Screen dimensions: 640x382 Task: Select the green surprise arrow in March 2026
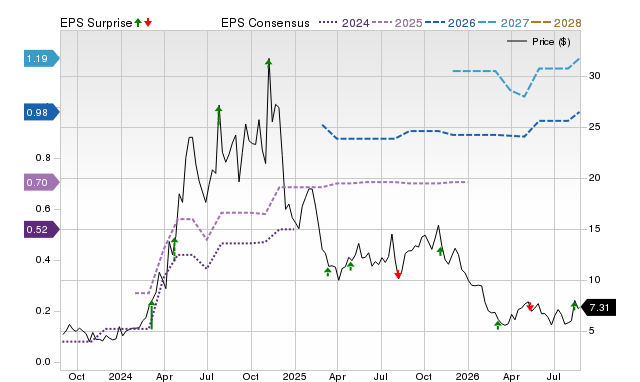(498, 325)
